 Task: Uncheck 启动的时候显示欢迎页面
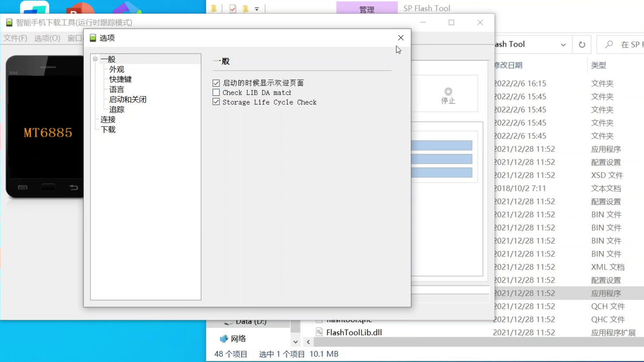[216, 83]
